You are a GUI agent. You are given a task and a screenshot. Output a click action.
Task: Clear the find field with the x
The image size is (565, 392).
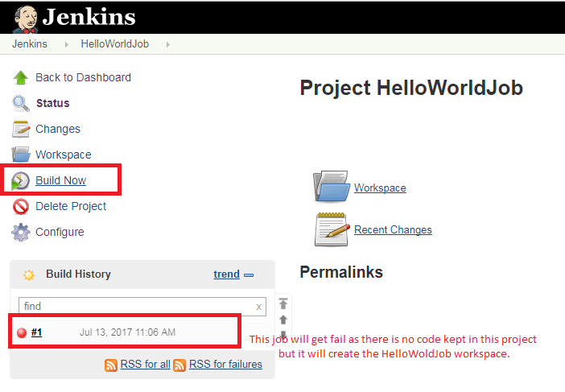pos(258,307)
